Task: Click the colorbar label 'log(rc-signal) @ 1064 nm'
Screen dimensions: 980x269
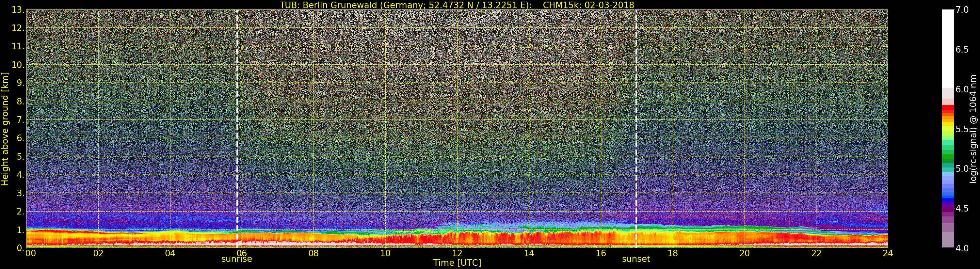Action: click(973, 129)
